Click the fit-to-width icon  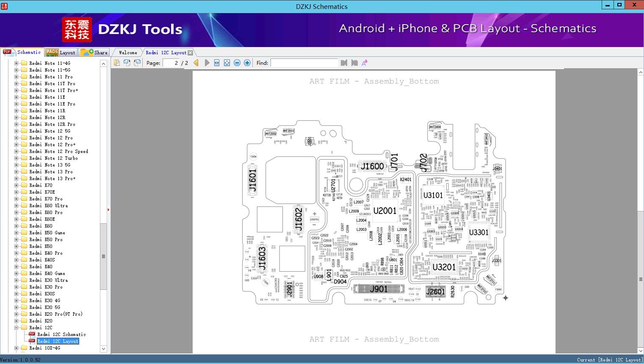coord(217,63)
